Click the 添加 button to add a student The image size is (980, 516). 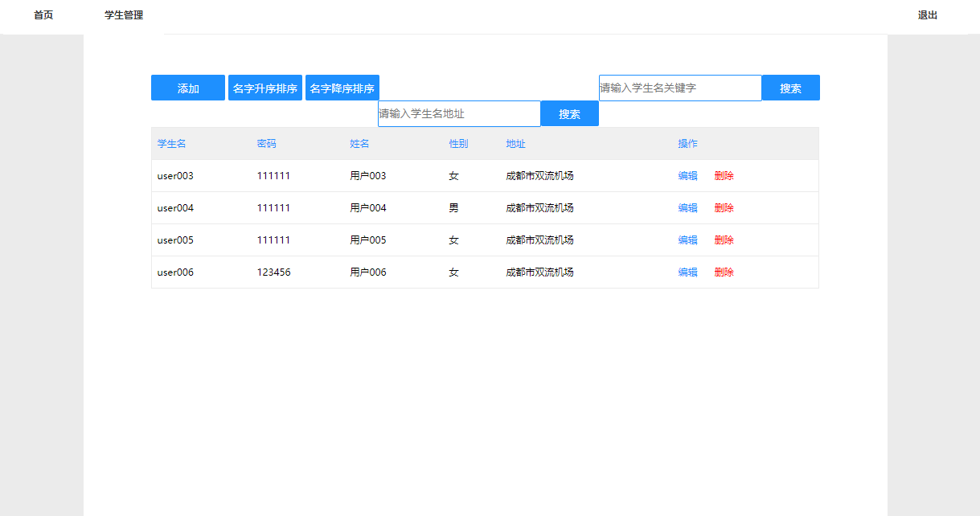(x=187, y=88)
